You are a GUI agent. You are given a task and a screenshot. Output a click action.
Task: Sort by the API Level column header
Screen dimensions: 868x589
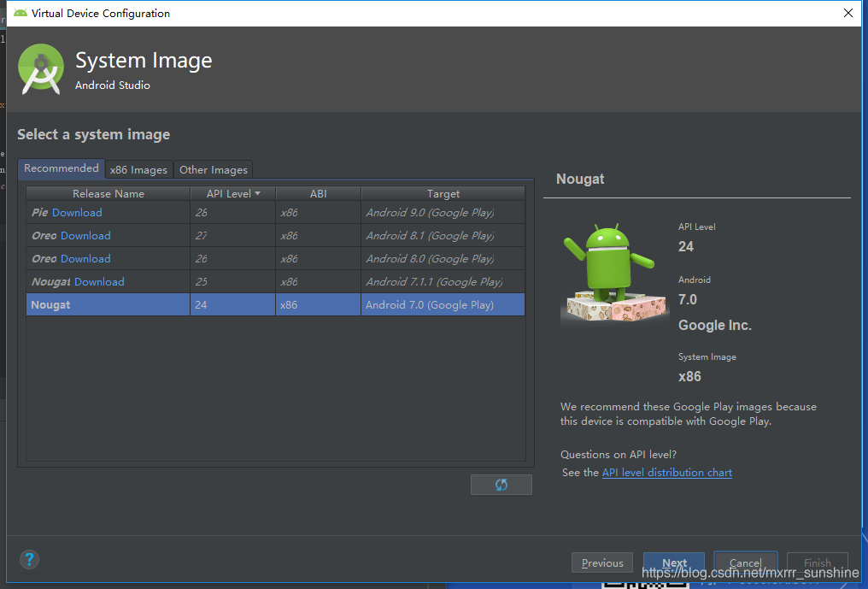coord(233,193)
